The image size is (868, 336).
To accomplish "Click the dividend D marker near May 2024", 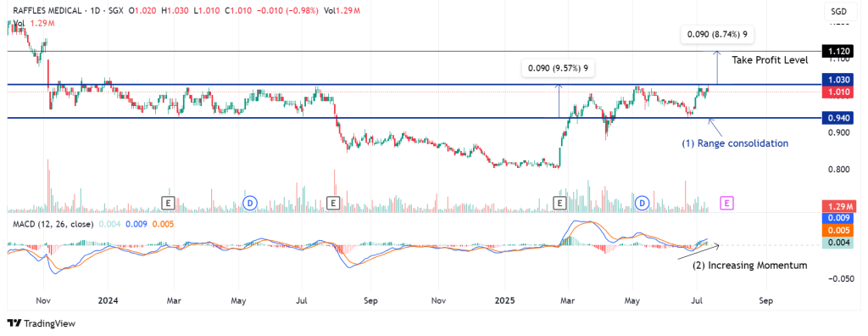I will pyautogui.click(x=250, y=203).
